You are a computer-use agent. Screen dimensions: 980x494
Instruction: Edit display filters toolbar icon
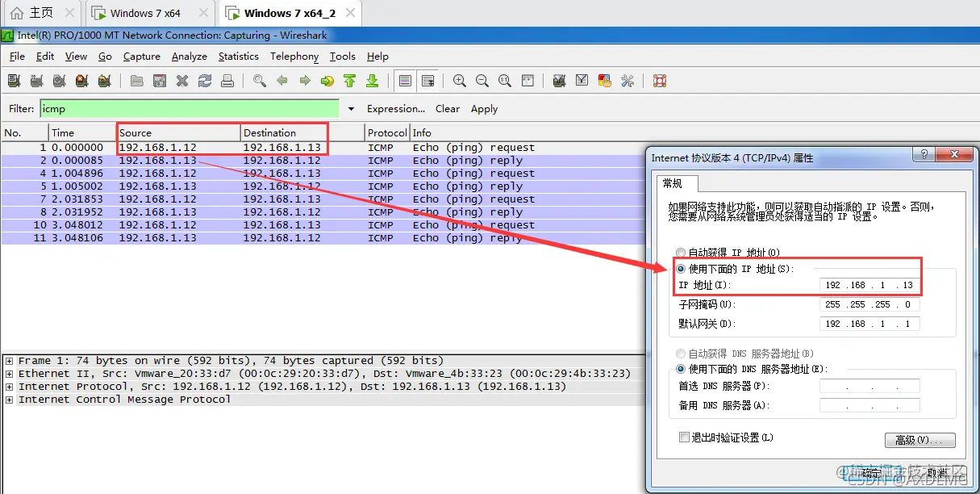[x=582, y=81]
